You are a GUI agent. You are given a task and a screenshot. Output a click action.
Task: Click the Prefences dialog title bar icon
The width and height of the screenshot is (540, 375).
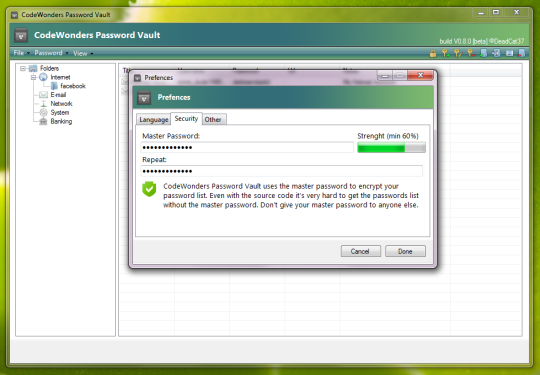(x=138, y=78)
